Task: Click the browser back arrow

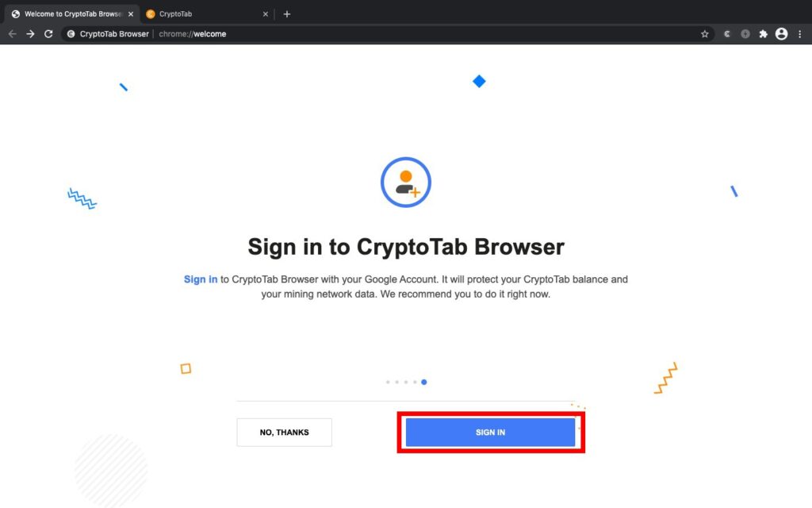Action: pyautogui.click(x=13, y=33)
